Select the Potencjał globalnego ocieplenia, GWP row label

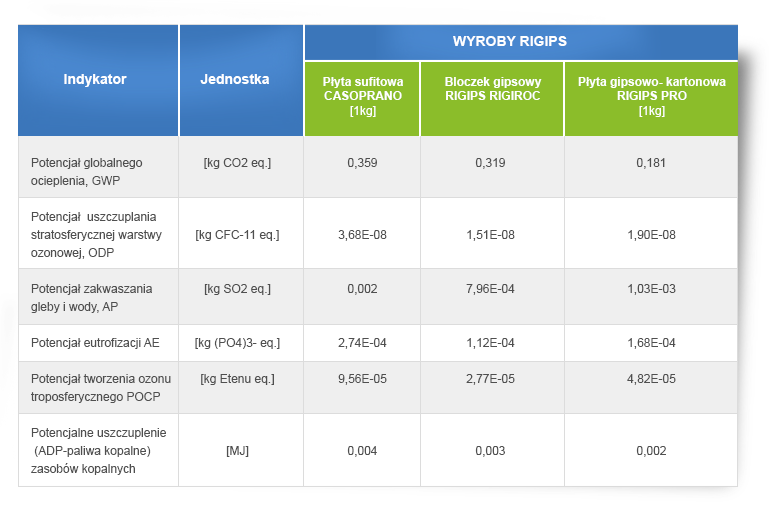[87, 172]
